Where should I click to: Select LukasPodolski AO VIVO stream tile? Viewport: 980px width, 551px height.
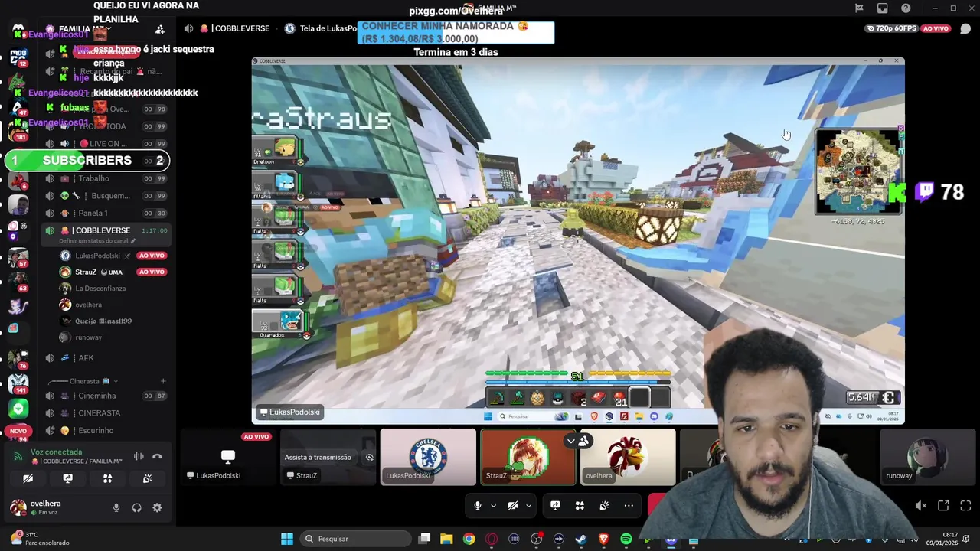pos(228,457)
